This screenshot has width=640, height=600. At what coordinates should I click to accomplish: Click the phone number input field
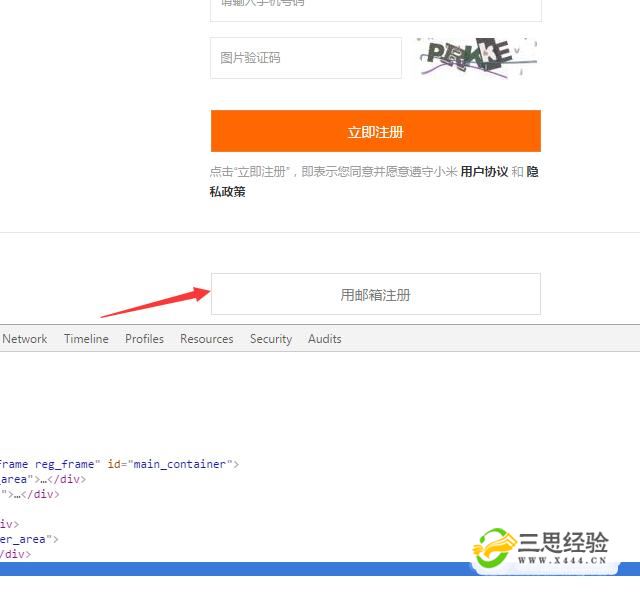tap(375, 8)
